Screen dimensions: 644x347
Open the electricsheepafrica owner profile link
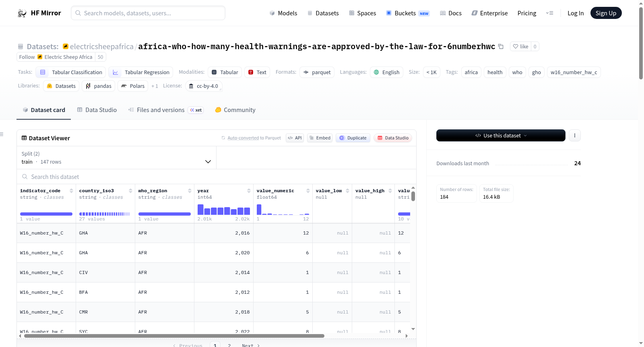(x=101, y=46)
